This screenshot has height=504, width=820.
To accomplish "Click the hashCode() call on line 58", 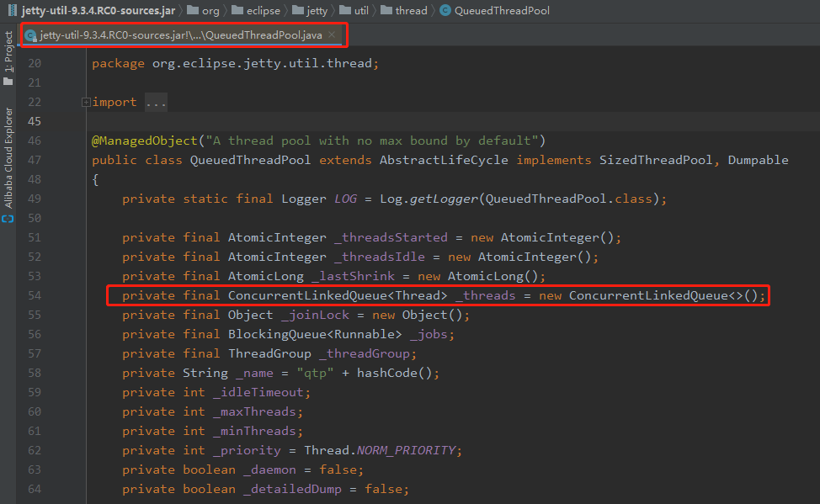I will tap(395, 373).
